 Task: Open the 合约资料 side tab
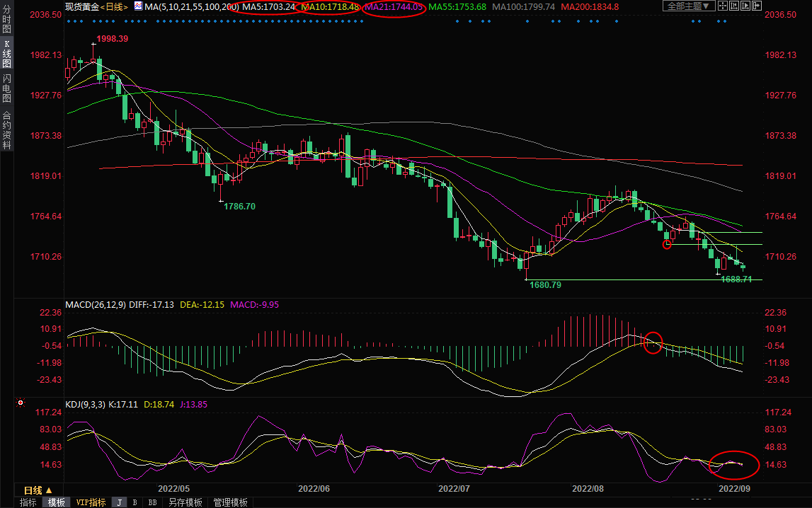(x=6, y=130)
